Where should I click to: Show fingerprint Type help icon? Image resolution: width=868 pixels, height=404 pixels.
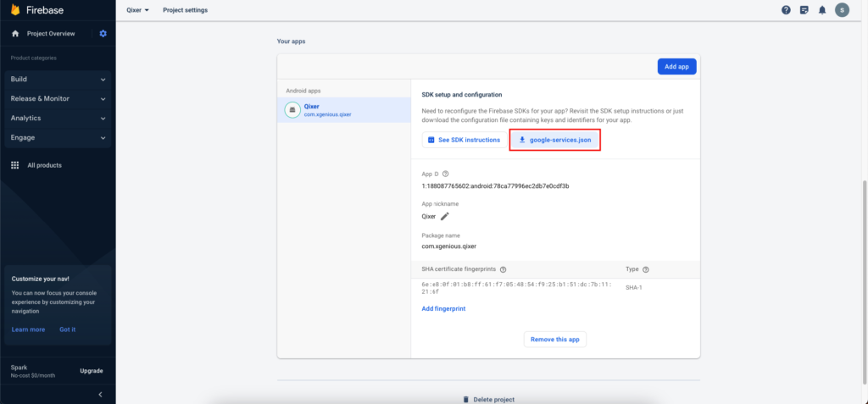(645, 269)
